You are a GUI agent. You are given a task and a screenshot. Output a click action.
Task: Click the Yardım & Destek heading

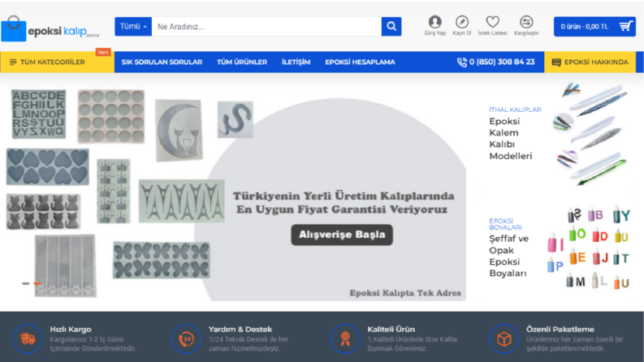click(240, 330)
